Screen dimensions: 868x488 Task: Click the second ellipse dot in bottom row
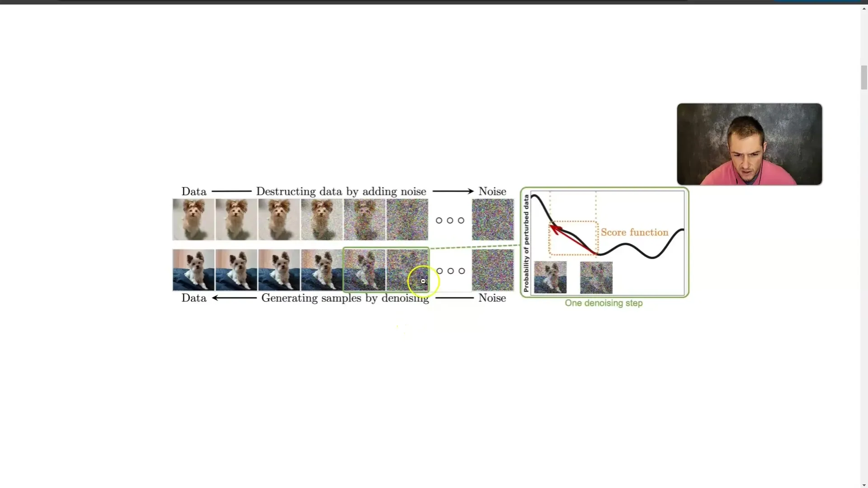450,271
